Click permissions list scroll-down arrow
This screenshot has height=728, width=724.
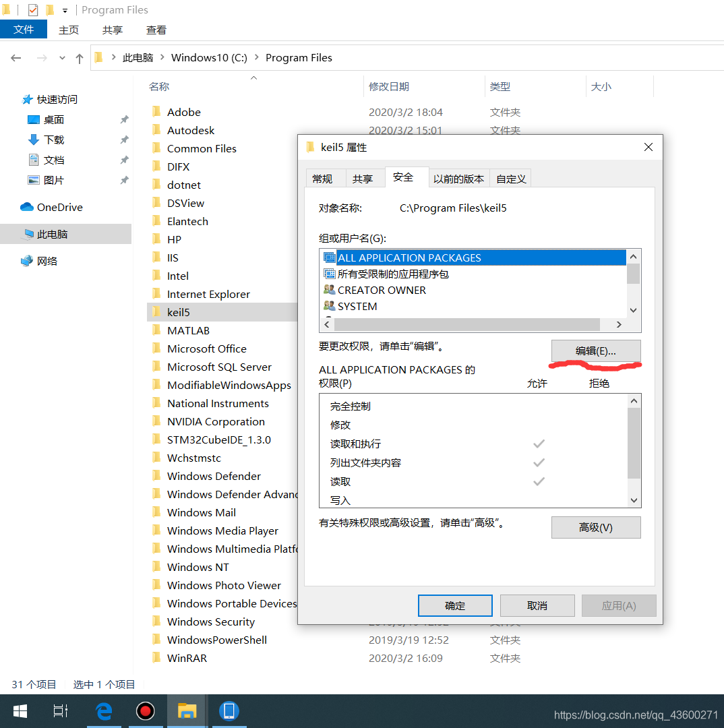634,500
